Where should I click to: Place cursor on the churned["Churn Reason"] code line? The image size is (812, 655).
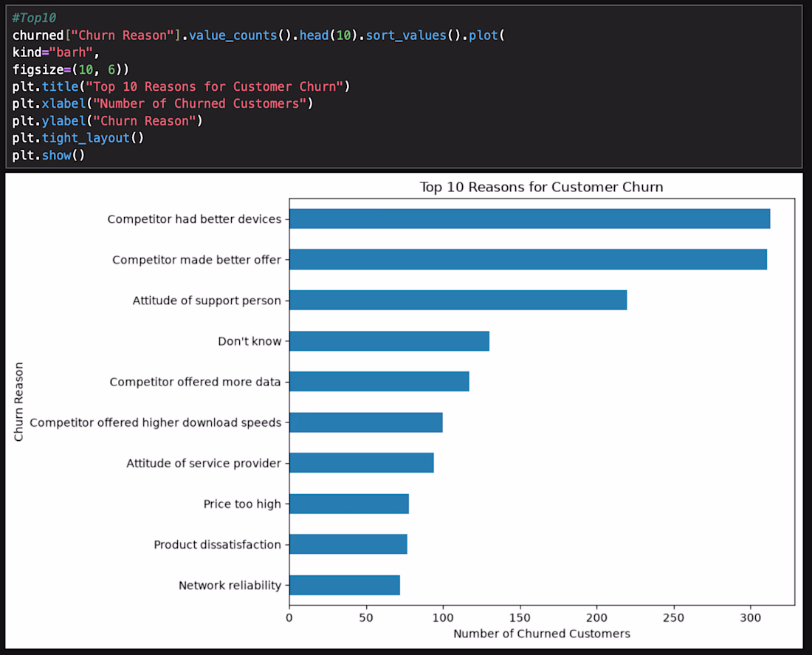coord(258,35)
